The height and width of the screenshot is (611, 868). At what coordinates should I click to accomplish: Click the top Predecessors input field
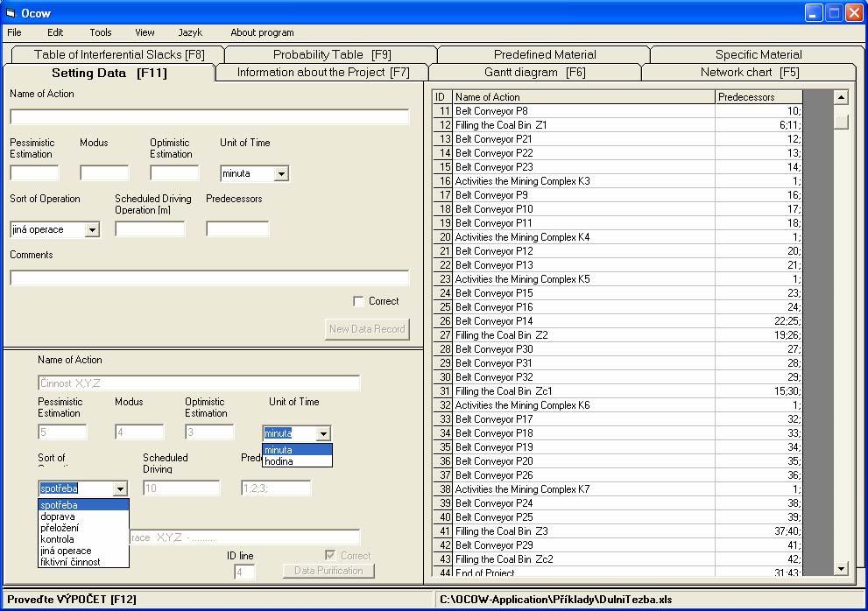pos(237,229)
